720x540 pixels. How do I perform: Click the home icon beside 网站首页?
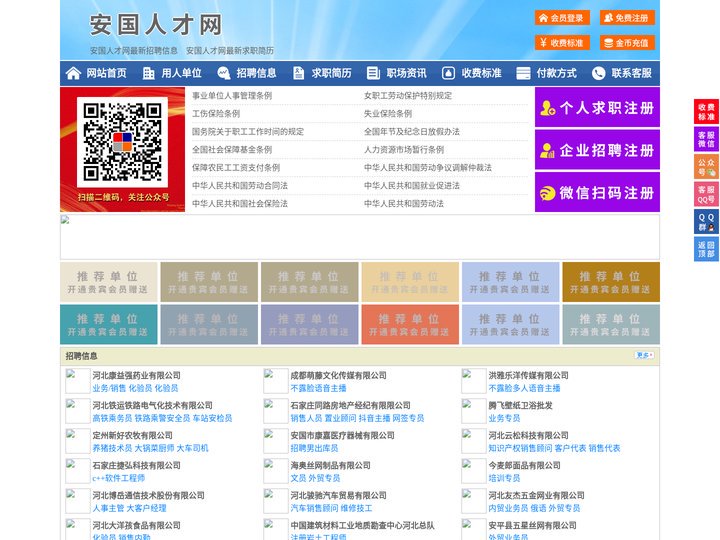73,73
